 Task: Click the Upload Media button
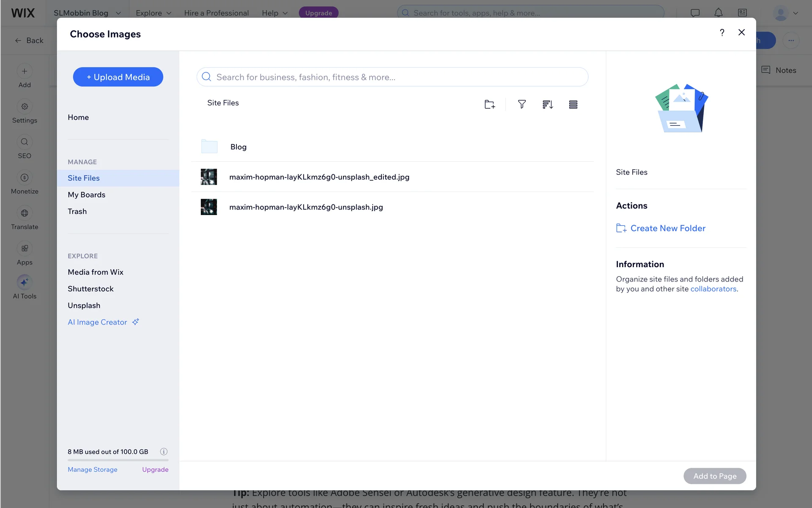[118, 77]
